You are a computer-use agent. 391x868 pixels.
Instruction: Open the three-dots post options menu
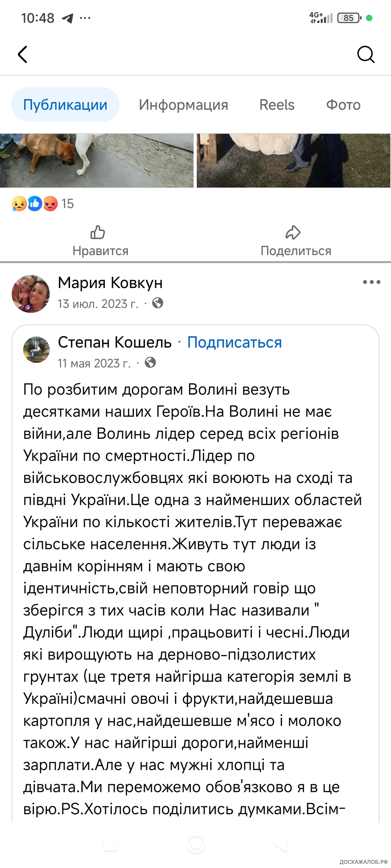coord(371,282)
